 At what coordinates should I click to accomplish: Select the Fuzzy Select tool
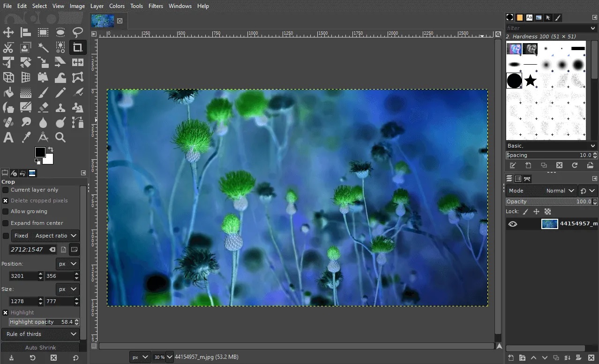[43, 47]
